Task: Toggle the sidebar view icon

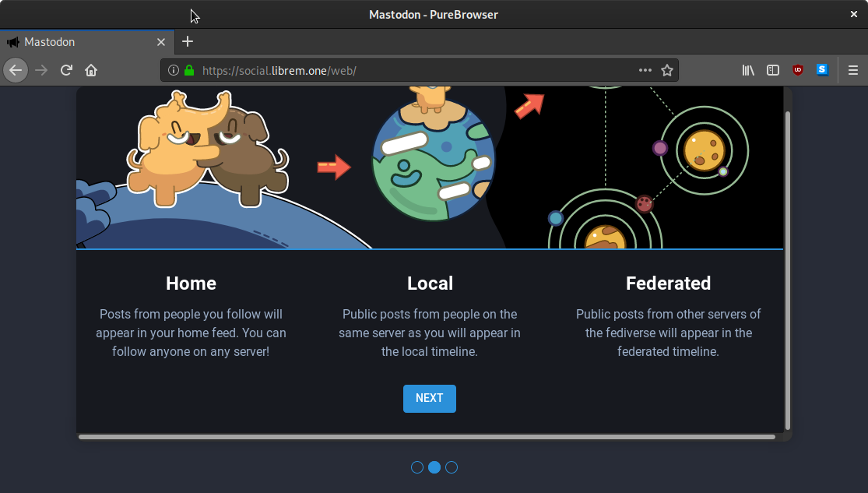Action: 773,70
